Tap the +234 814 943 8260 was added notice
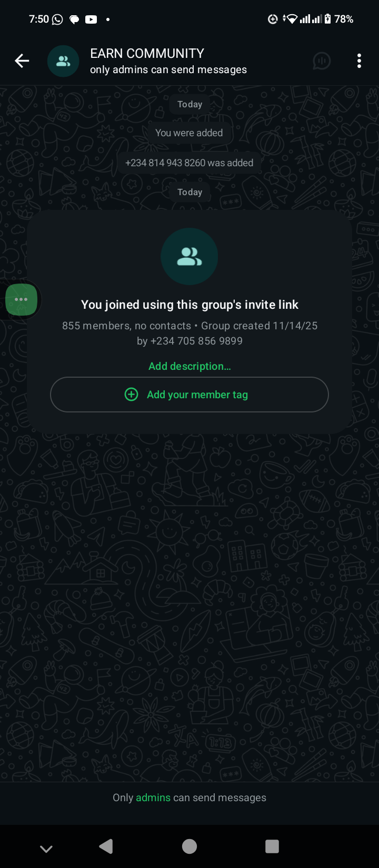379x868 pixels. coord(189,163)
